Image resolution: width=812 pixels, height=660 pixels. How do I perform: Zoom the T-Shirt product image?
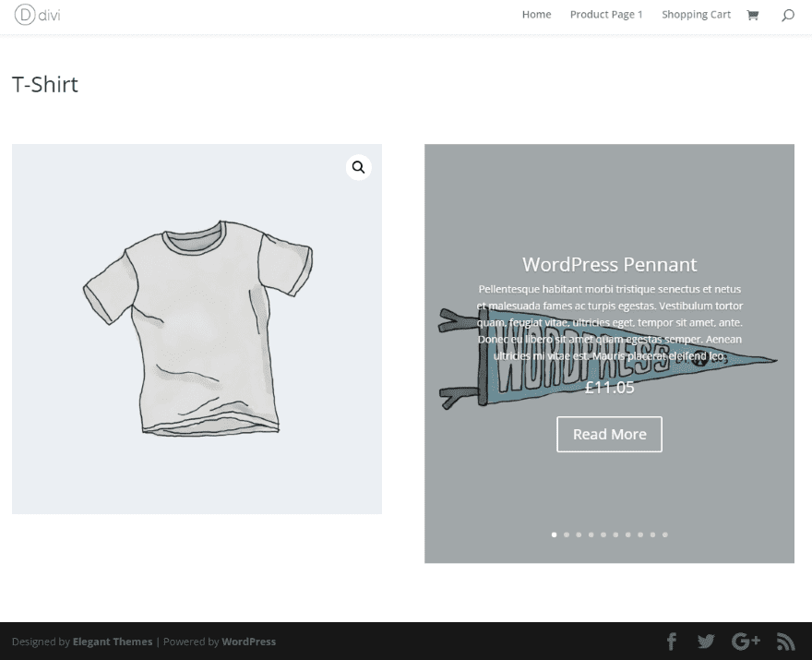pos(358,167)
